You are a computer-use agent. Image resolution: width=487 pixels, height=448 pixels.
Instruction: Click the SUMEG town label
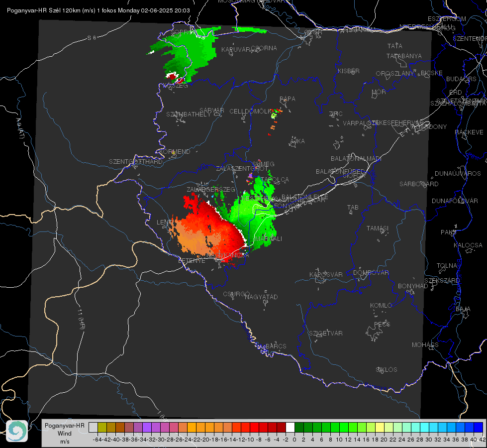263,164
